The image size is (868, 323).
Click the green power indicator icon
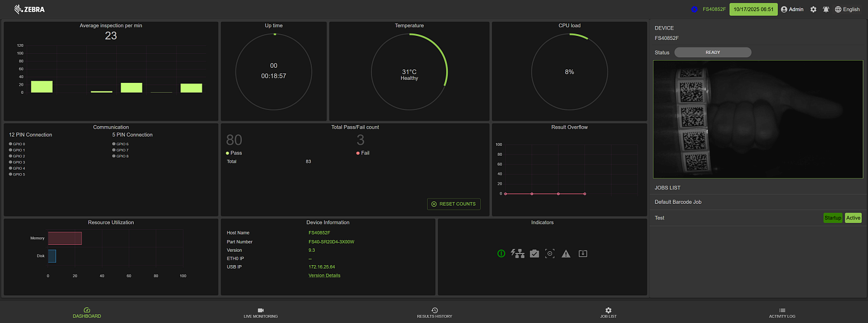click(501, 254)
